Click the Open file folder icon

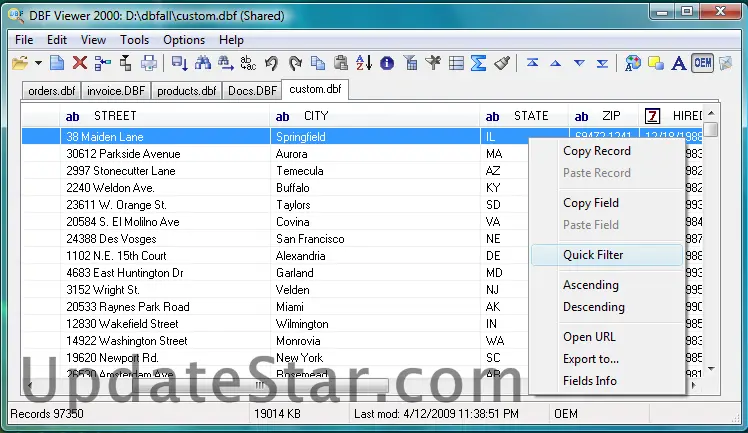[x=20, y=63]
